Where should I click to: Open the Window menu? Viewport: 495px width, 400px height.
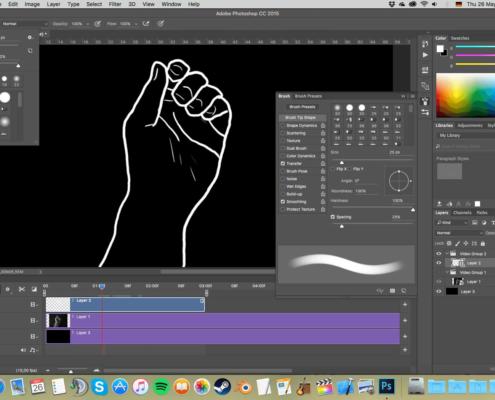171,4
